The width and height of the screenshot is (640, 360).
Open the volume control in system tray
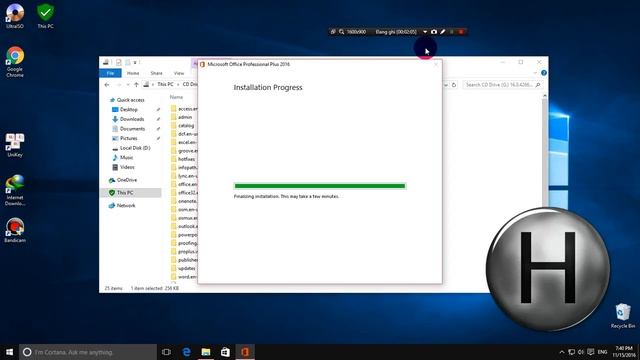(581, 352)
